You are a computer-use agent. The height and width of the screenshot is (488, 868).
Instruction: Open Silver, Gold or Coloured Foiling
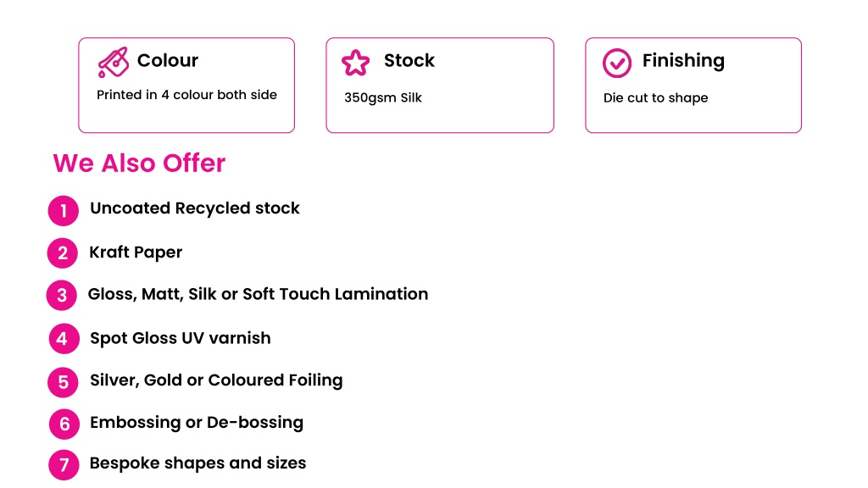pyautogui.click(x=216, y=380)
